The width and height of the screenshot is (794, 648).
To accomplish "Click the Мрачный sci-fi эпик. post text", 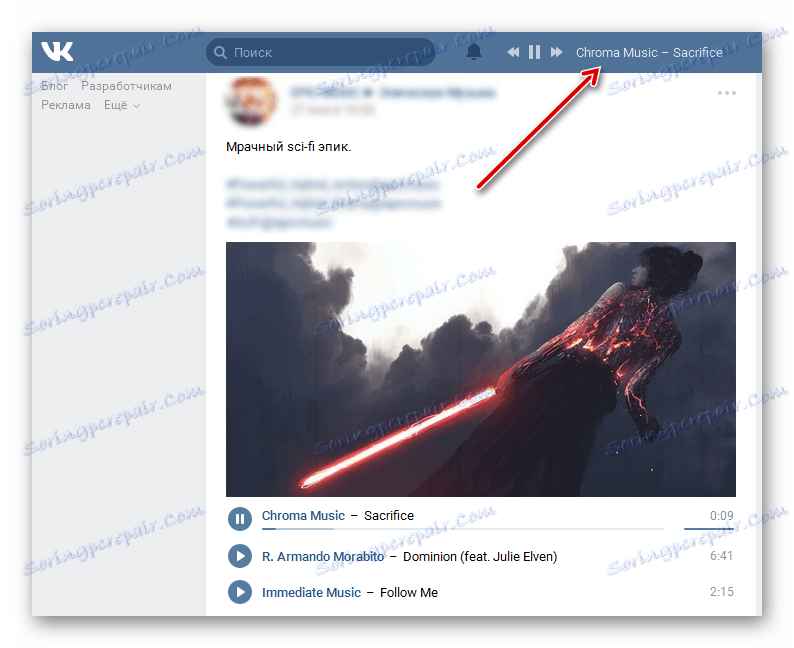I will point(289,147).
